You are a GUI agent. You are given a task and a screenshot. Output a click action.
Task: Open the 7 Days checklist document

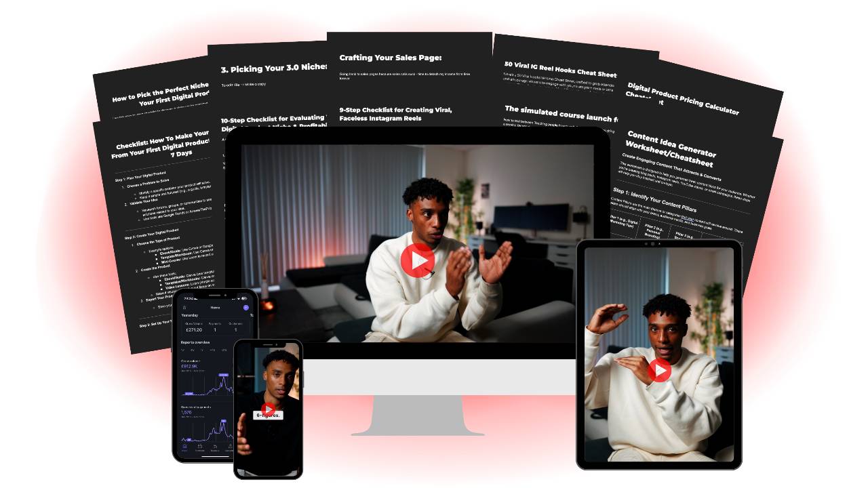coord(159,145)
